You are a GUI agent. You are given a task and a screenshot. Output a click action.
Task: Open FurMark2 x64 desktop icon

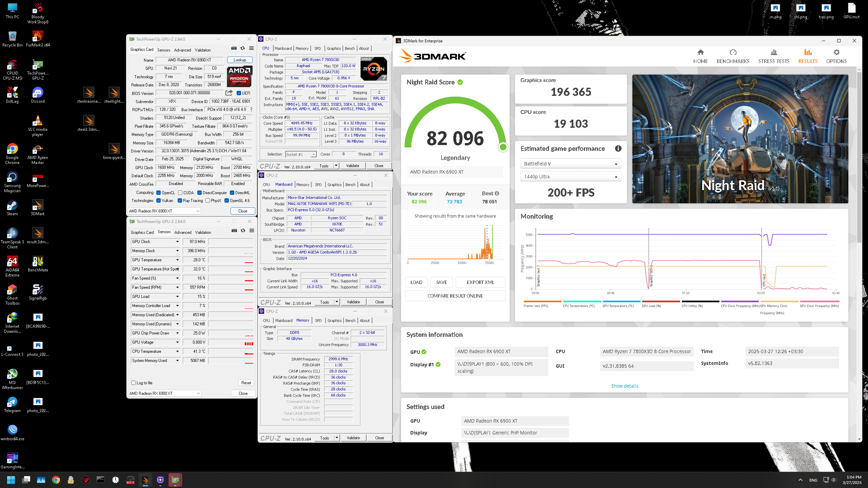pyautogui.click(x=38, y=39)
